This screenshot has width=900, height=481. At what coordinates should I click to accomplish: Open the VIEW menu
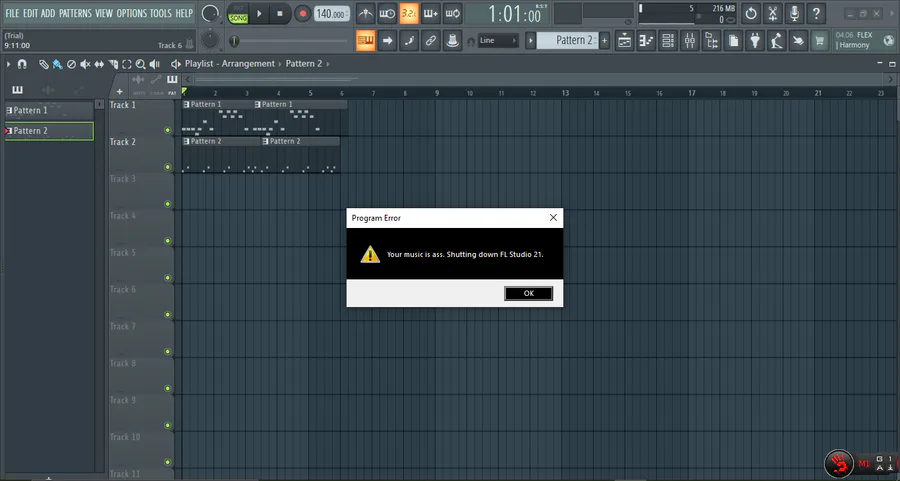[x=104, y=13]
